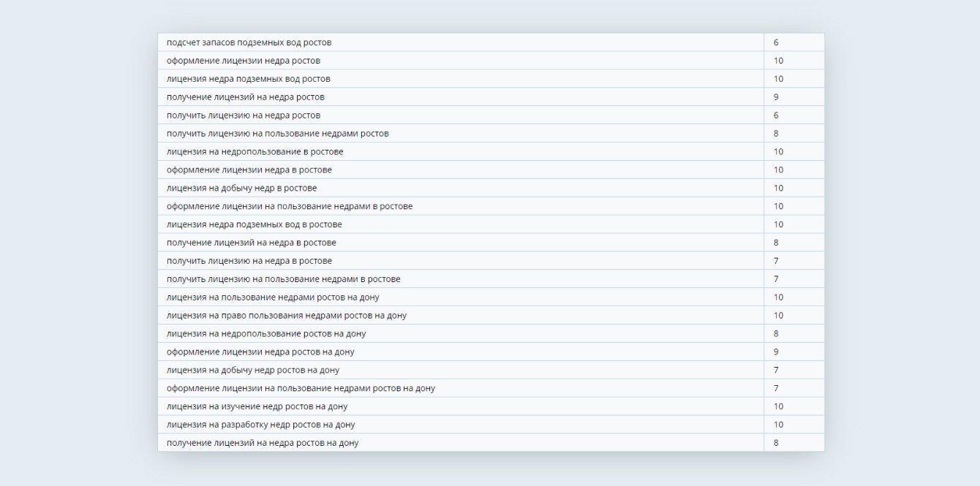Choose 'лицензия на изучение недр ростов на дону'

(x=257, y=407)
